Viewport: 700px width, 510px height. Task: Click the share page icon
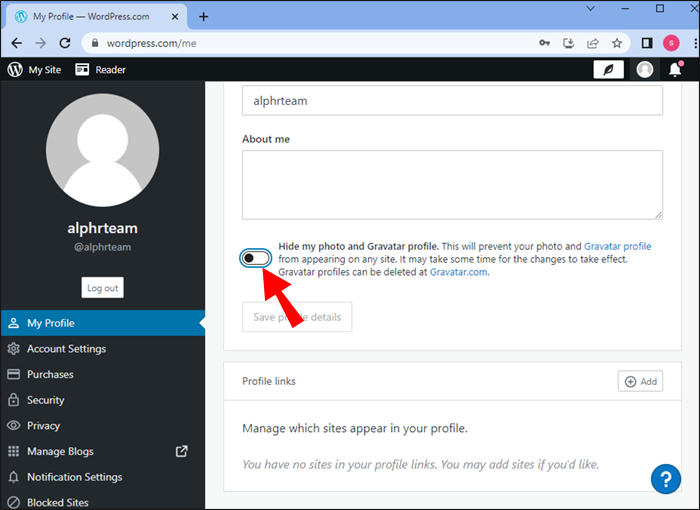click(592, 43)
